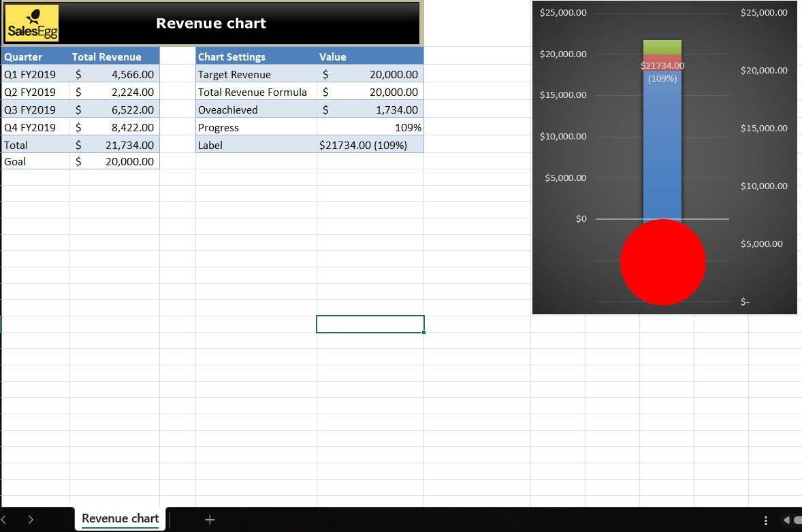Image resolution: width=802 pixels, height=532 pixels.
Task: Click the Progress 109% cell
Action: point(370,128)
